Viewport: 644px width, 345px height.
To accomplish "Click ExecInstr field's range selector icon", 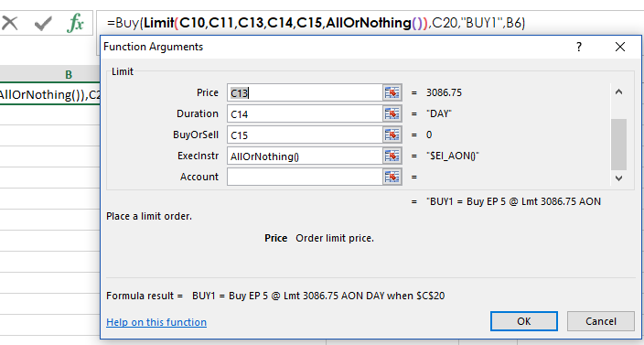I will [x=392, y=156].
